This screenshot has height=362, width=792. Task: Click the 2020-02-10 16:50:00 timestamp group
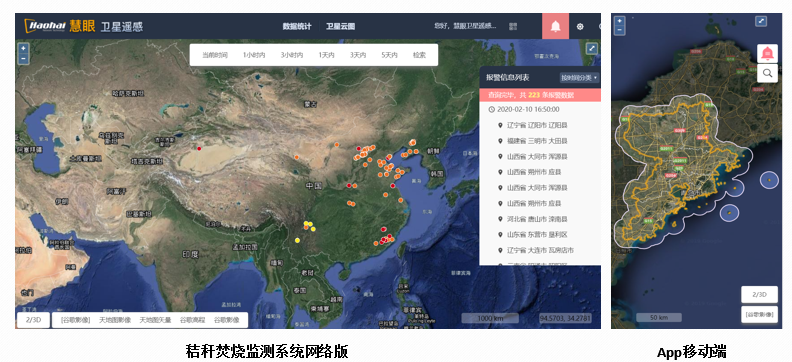pos(528,109)
